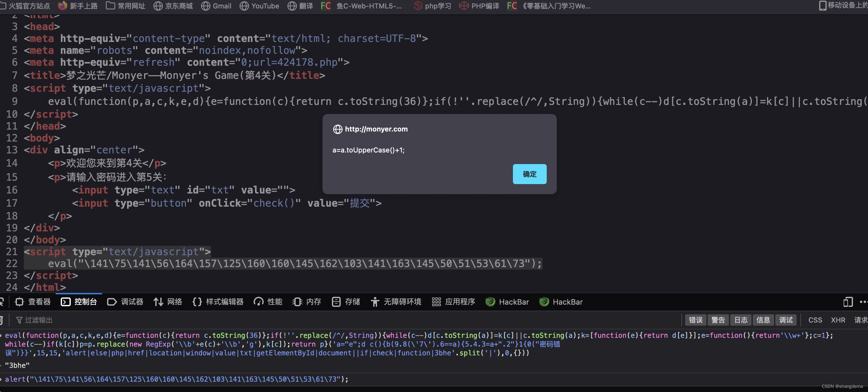
Task: Click the "3bhe" console output line
Action: point(17,365)
